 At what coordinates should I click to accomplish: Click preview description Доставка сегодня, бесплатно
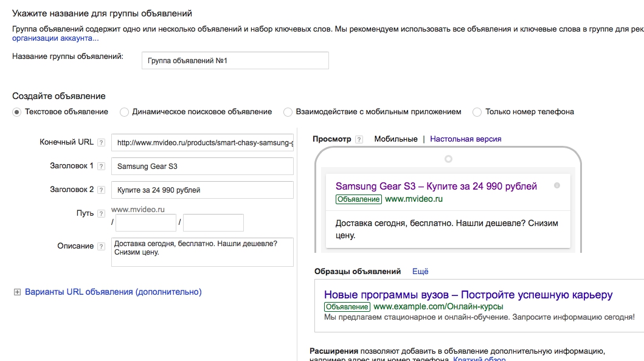click(x=447, y=229)
